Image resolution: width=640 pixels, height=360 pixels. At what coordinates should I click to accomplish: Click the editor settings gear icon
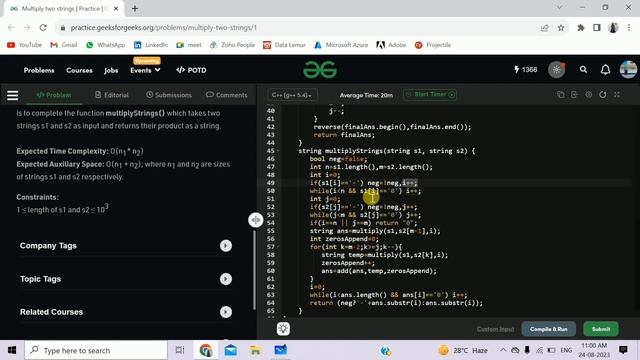[x=589, y=95]
